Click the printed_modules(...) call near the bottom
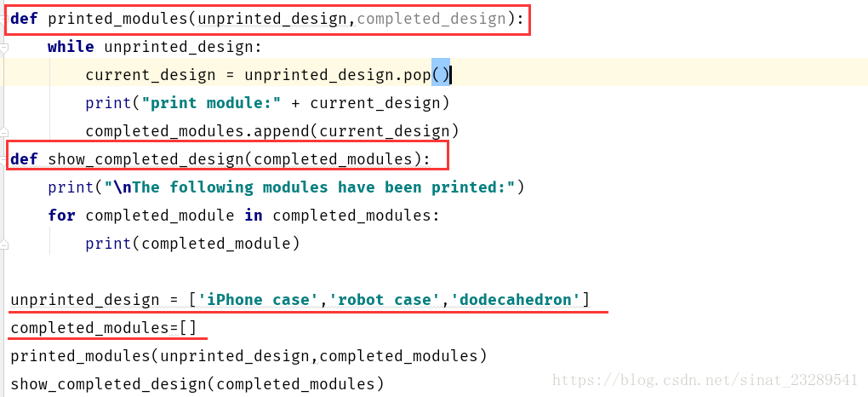The height and width of the screenshot is (397, 868). [x=249, y=355]
